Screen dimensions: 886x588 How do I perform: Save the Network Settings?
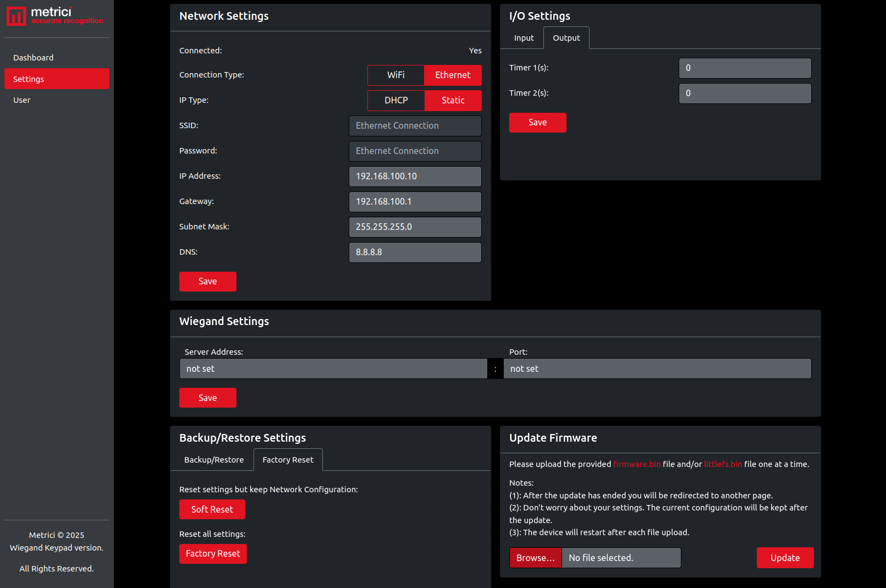208,282
